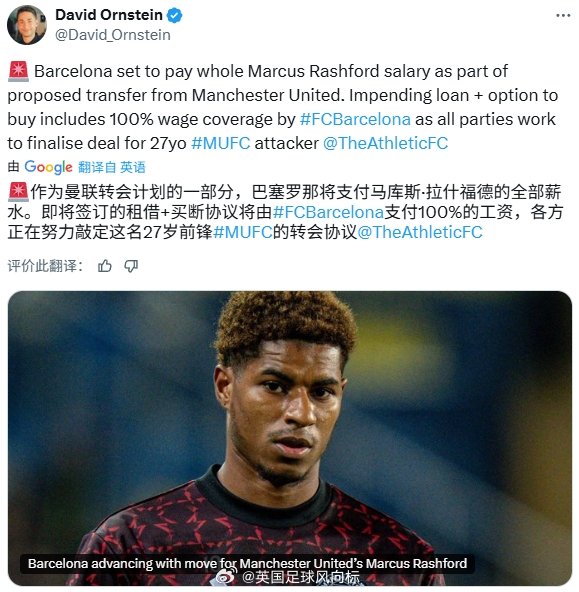579x592 pixels.
Task: Open #MUFC hashtag in English tweet
Action: coord(220,143)
